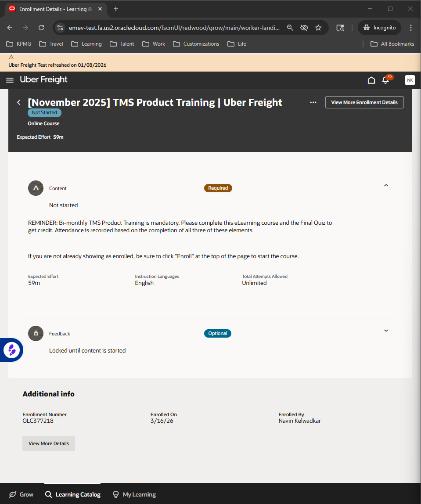Open Chrome three-dot menu
Screen dimensions: 421x504
(x=411, y=28)
